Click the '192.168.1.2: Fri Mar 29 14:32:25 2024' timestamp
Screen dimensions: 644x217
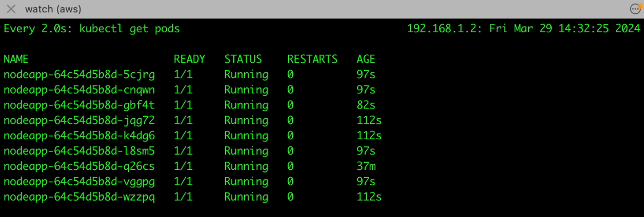[x=524, y=29]
